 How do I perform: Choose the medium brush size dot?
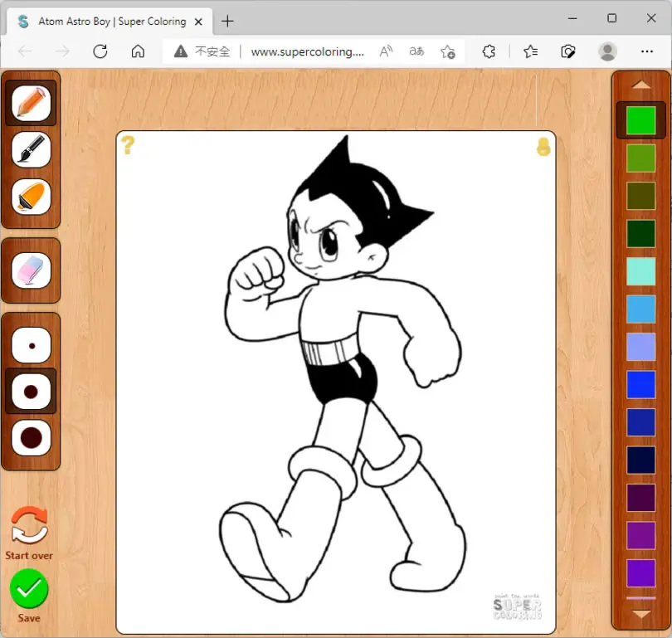tap(31, 392)
